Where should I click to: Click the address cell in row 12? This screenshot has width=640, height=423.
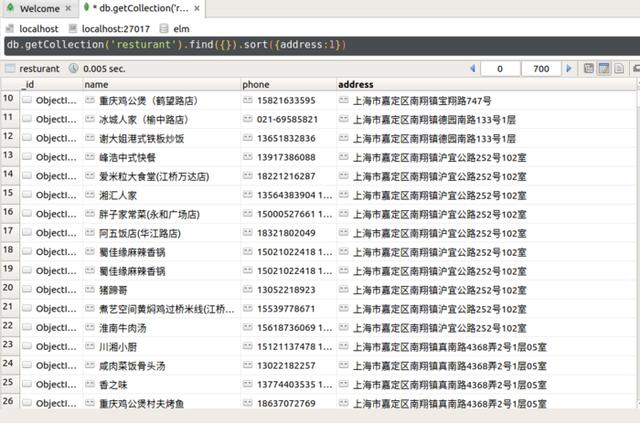click(487, 138)
